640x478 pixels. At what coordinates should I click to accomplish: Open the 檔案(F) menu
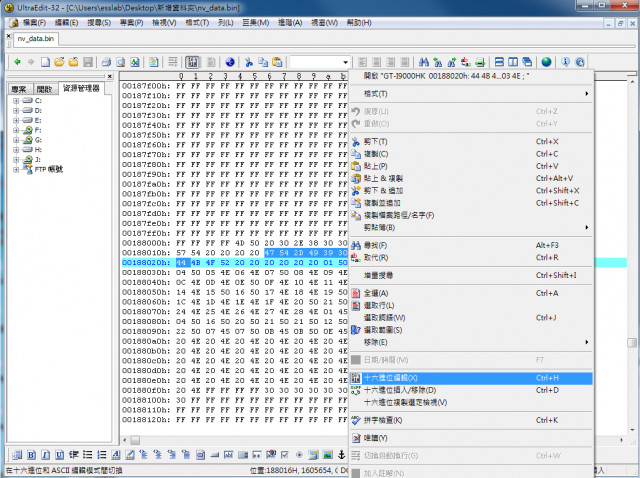[x=34, y=22]
